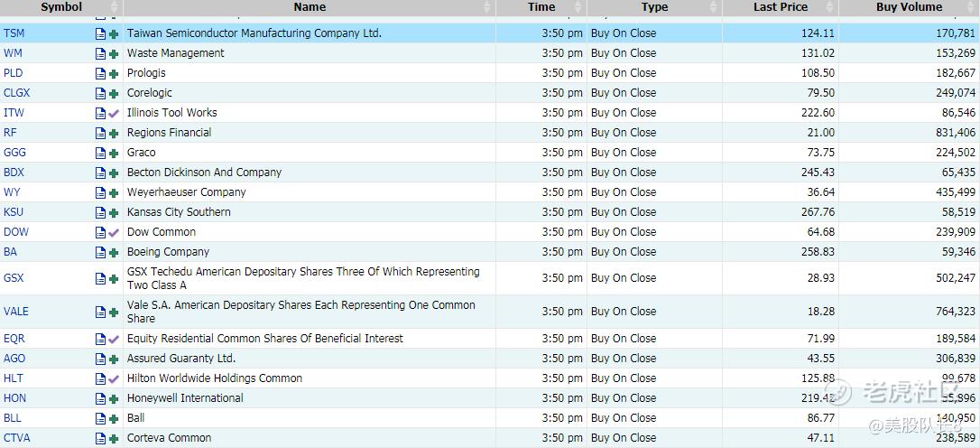Open the GGG symbol link
This screenshot has width=980, height=448.
[x=15, y=153]
